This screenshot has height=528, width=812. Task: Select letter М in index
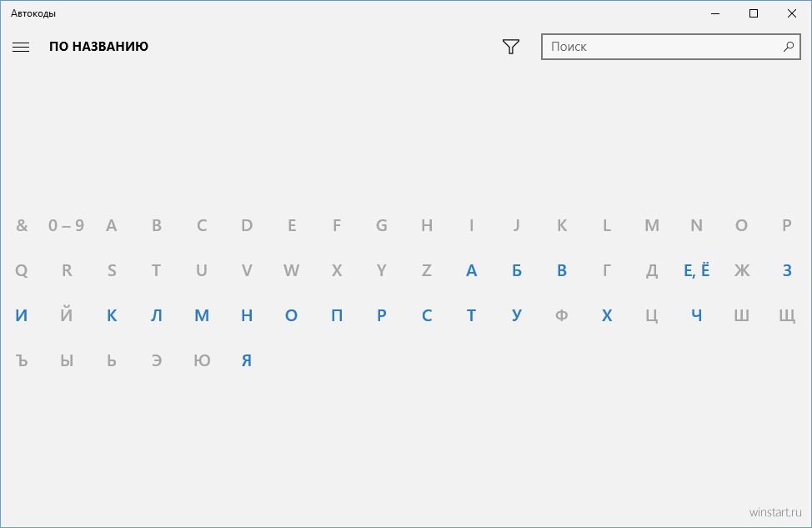[202, 315]
